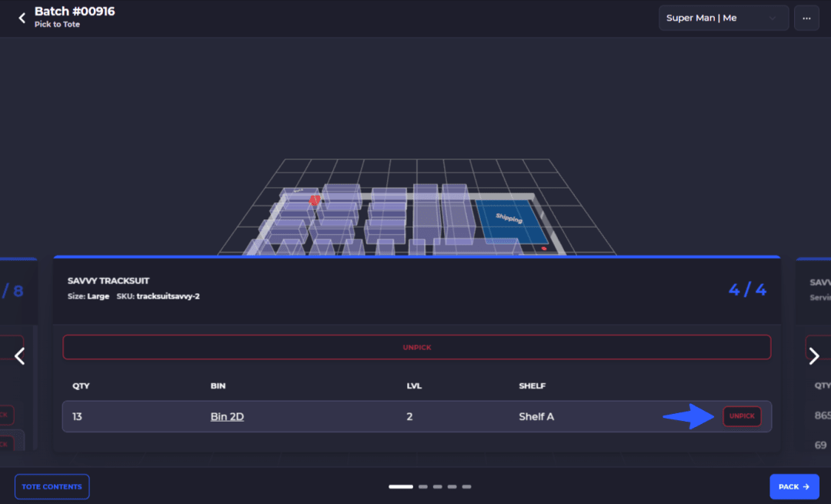The width and height of the screenshot is (831, 504).
Task: Jump to the third page indicator dot
Action: (x=437, y=486)
